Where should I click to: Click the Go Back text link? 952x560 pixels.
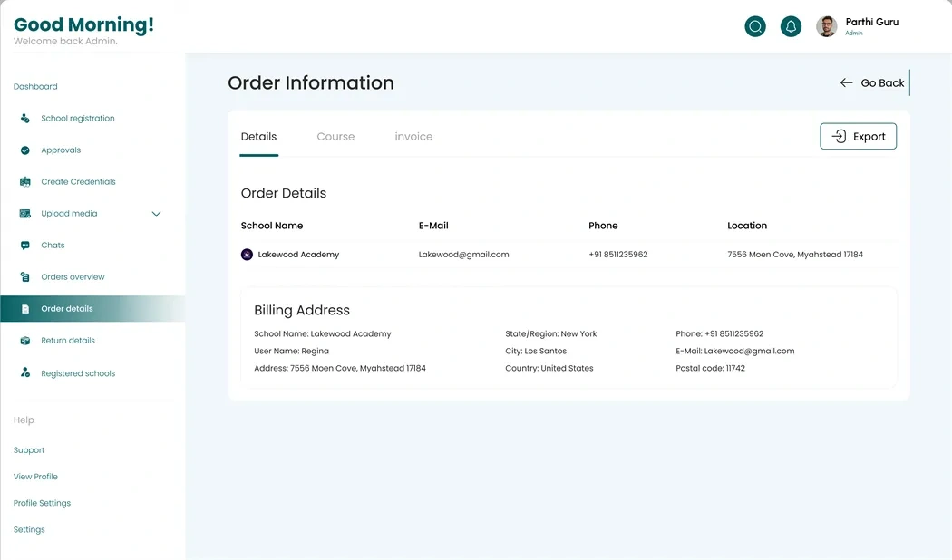point(882,83)
